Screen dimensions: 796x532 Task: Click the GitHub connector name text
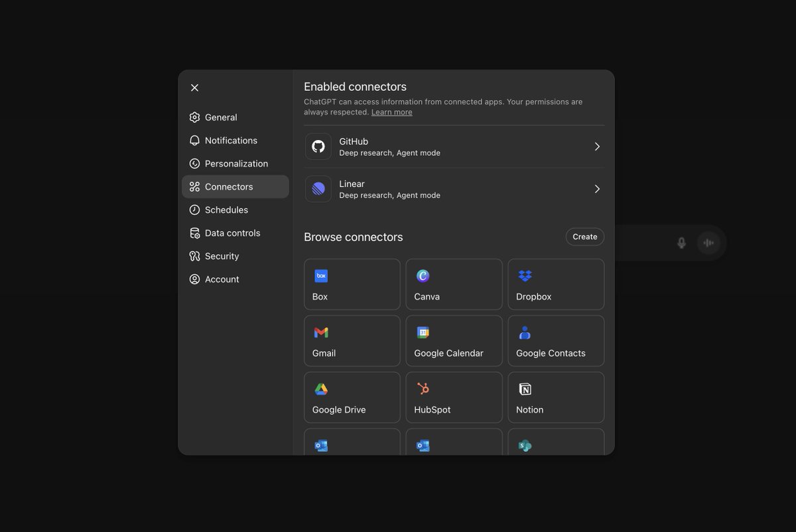click(354, 141)
